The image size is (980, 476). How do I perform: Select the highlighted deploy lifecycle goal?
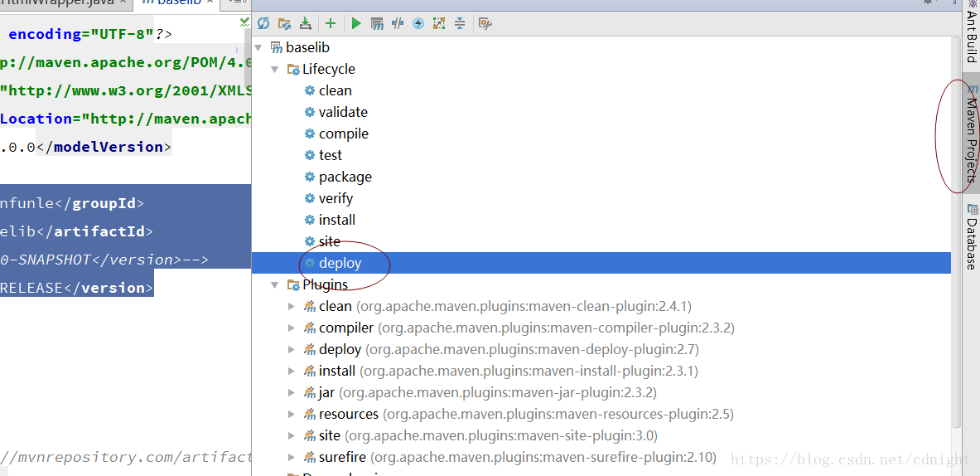601,264
